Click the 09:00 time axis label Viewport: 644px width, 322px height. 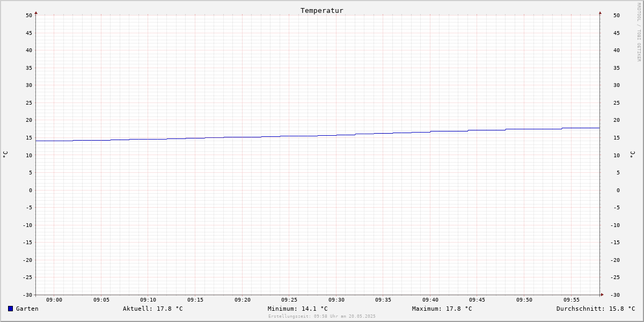[54, 300]
